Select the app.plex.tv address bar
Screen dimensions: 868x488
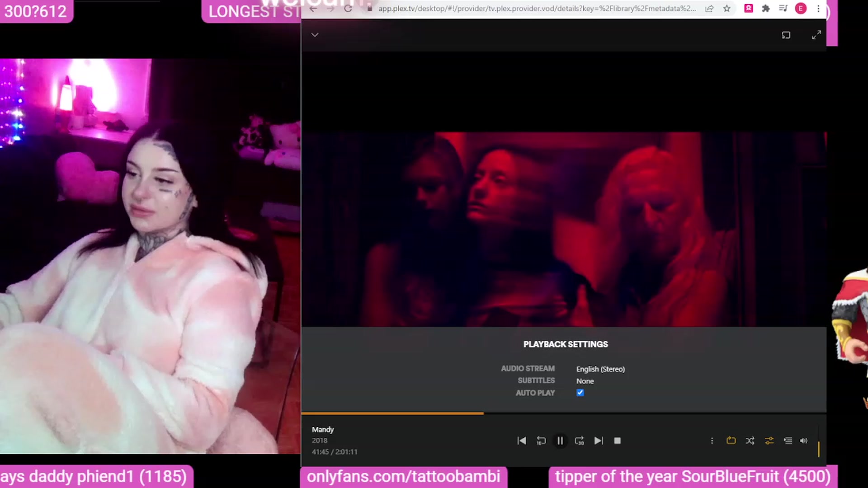[x=537, y=9]
